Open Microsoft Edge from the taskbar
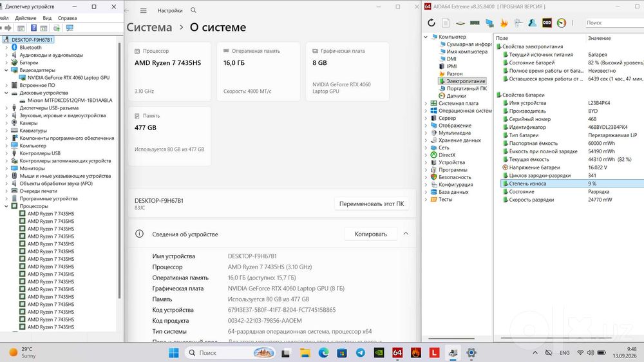This screenshot has width=644, height=362. (323, 352)
